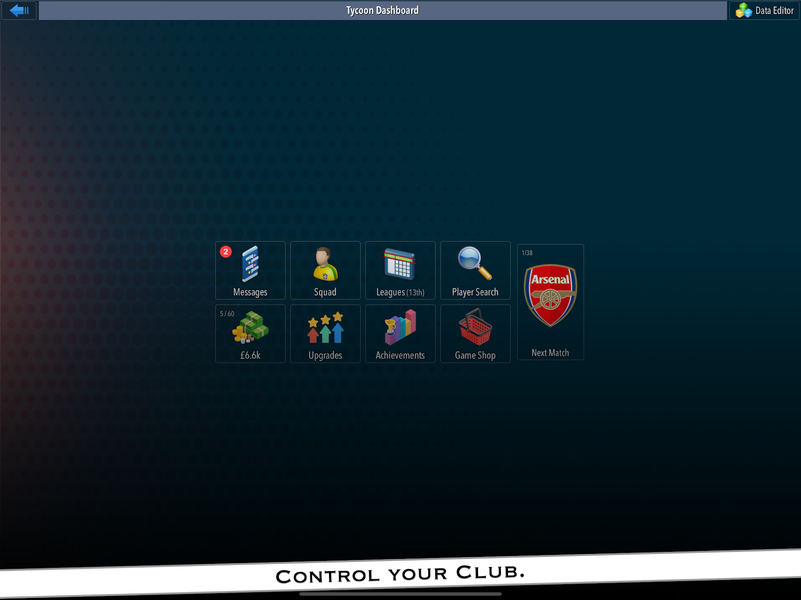
Task: Click the 'Control your Club.' banner
Action: coord(400,575)
